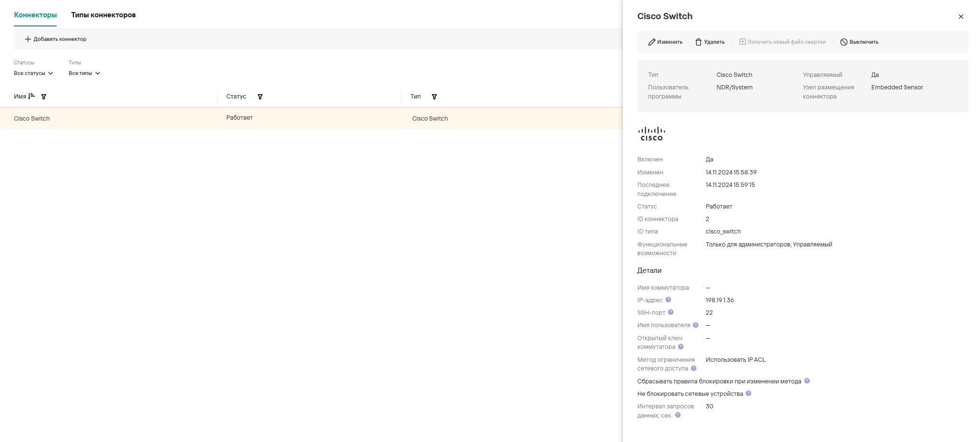Switch to Типы коннекторов tab
The image size is (980, 442).
103,15
